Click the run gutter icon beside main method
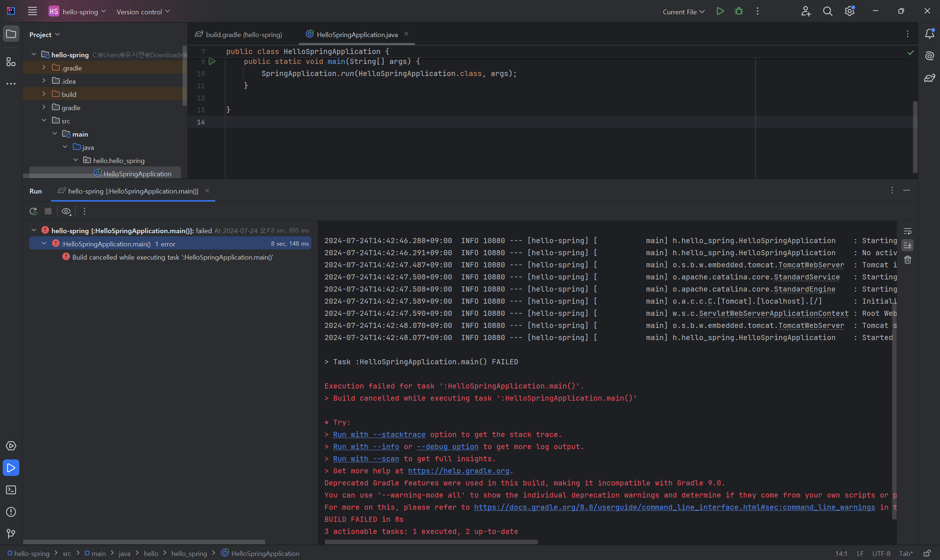 tap(212, 61)
